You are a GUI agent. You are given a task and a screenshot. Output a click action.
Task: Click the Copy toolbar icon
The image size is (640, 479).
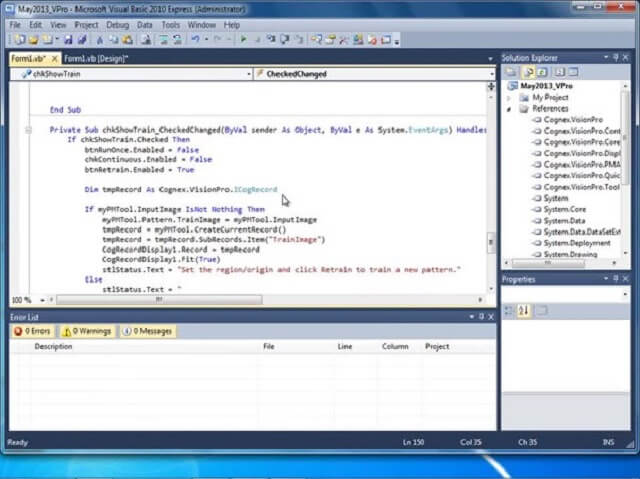(x=113, y=40)
